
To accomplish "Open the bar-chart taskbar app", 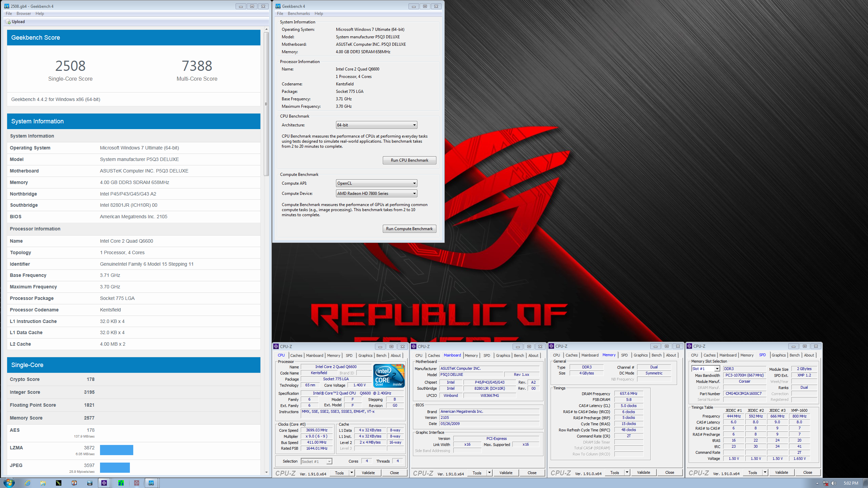I will 90,483.
